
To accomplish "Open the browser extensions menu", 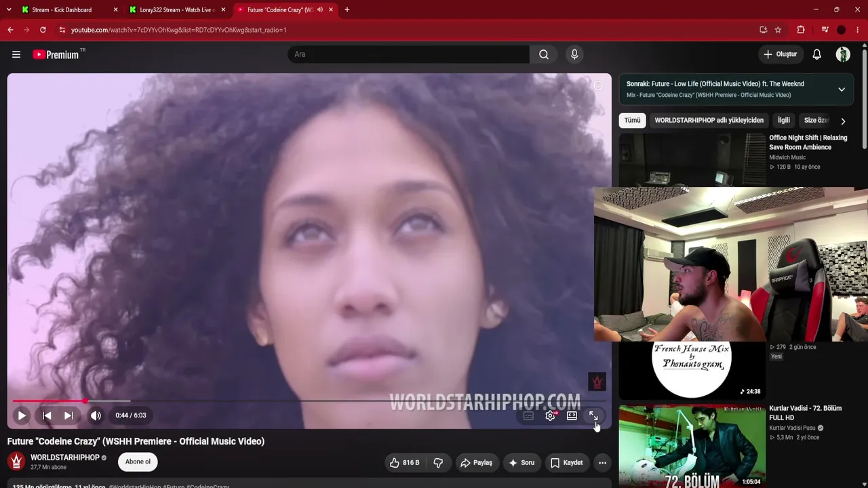I will 801,30.
